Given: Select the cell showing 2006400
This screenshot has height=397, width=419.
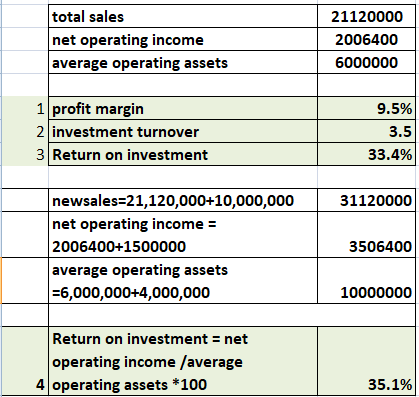Looking at the screenshot, I should (x=367, y=39).
